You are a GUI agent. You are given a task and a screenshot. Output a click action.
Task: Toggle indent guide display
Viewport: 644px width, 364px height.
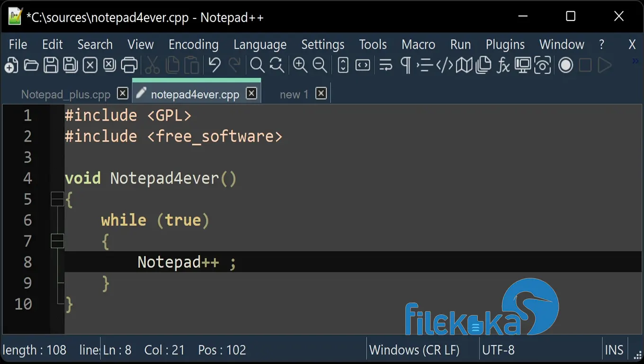click(x=425, y=65)
